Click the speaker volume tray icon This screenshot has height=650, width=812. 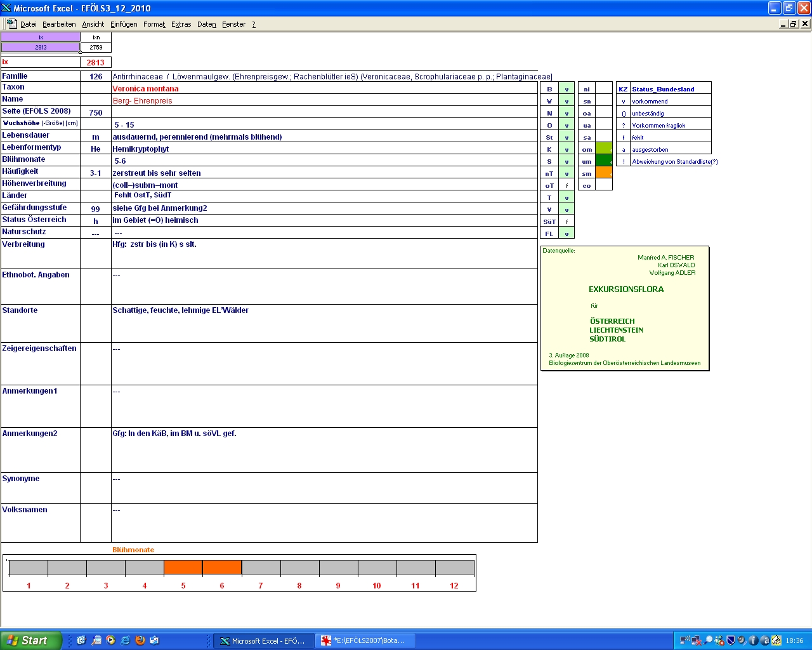coord(742,640)
